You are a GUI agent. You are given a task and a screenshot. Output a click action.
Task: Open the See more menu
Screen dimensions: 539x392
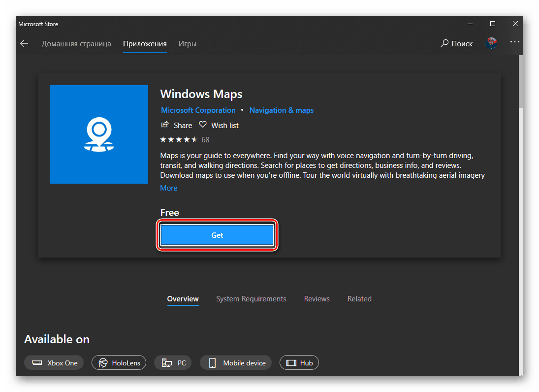pos(515,43)
